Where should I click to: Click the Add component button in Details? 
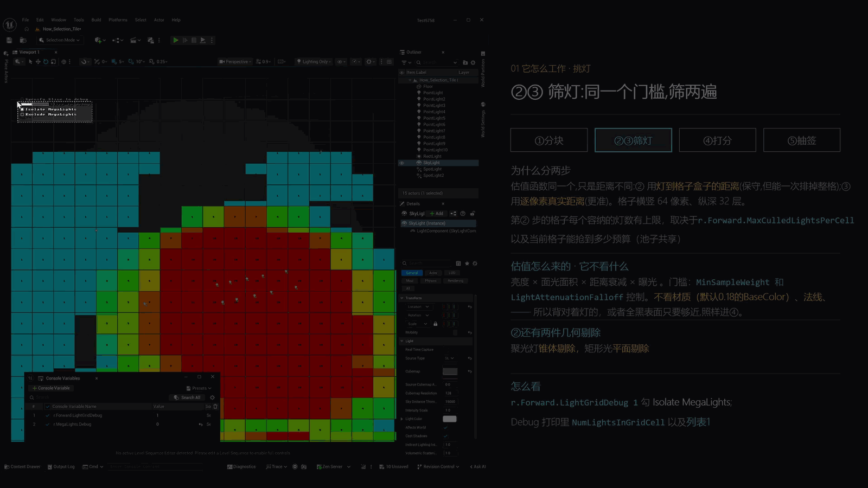(437, 214)
